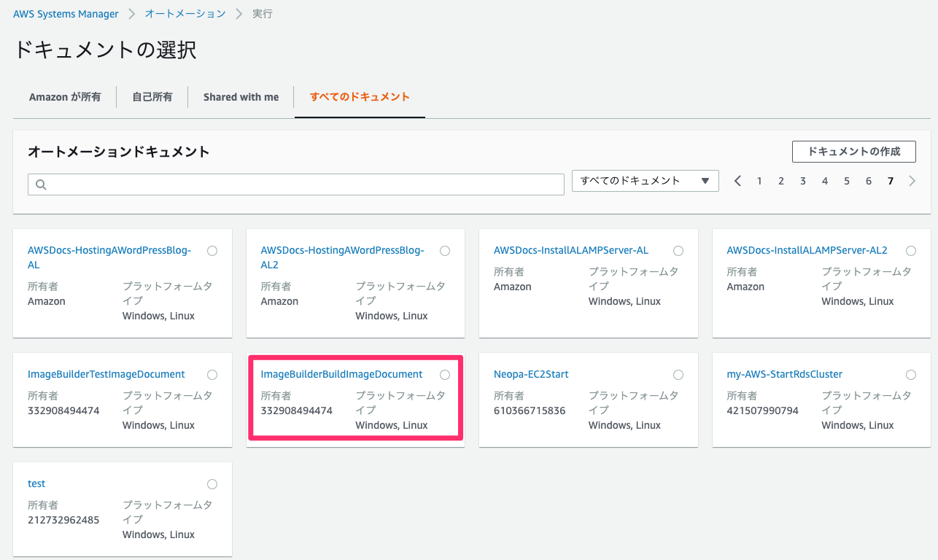Select the すべてのドキュメント tab

360,97
